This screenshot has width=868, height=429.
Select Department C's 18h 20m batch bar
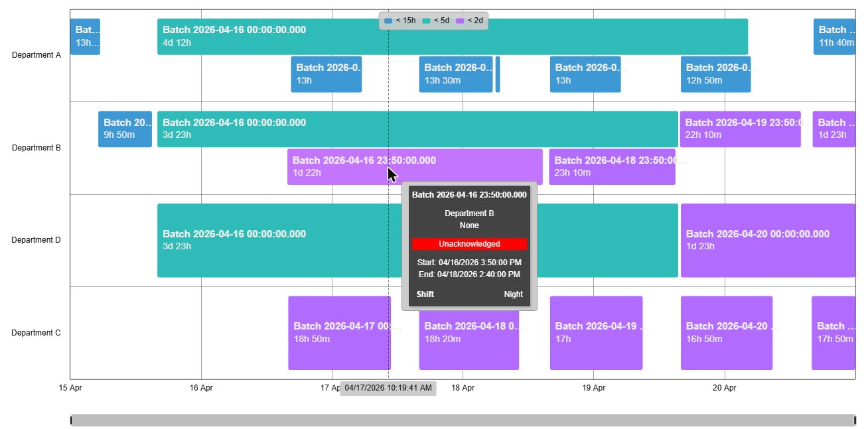tap(469, 333)
